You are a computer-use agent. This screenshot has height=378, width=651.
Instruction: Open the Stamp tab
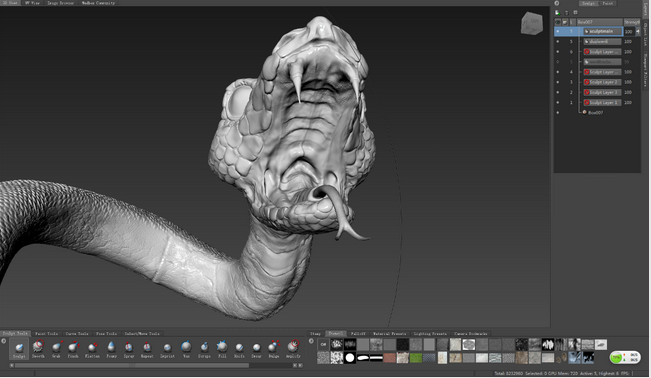[x=316, y=334]
